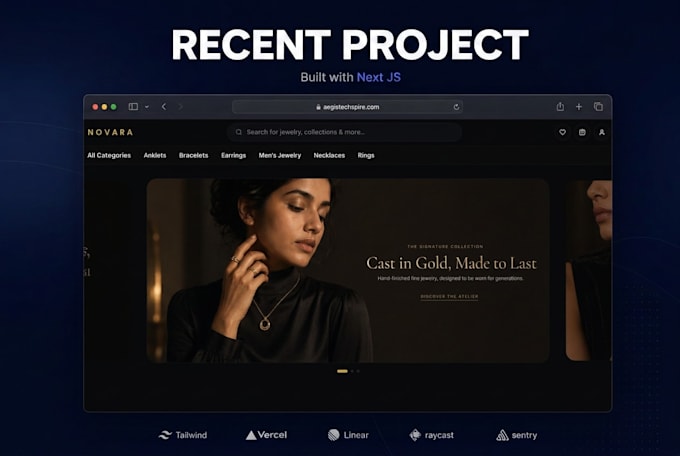The width and height of the screenshot is (680, 456).
Task: Click the NOVARA logo
Action: pos(110,132)
